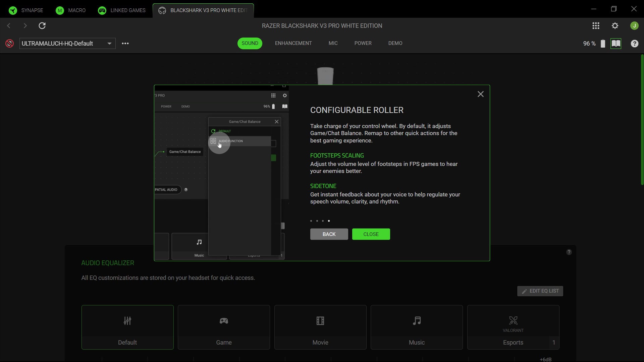This screenshot has width=644, height=362.
Task: Click the Default preset sliders icon
Action: point(127,321)
